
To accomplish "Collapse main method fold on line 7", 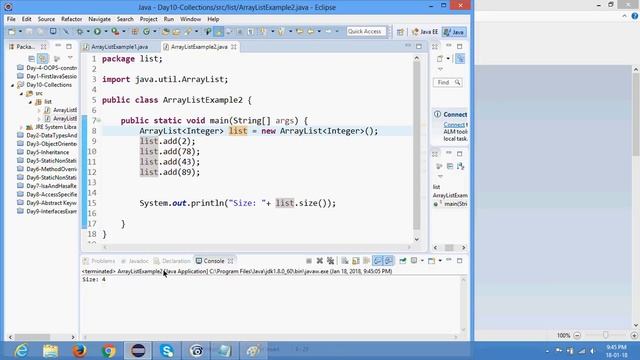I will click(99, 120).
